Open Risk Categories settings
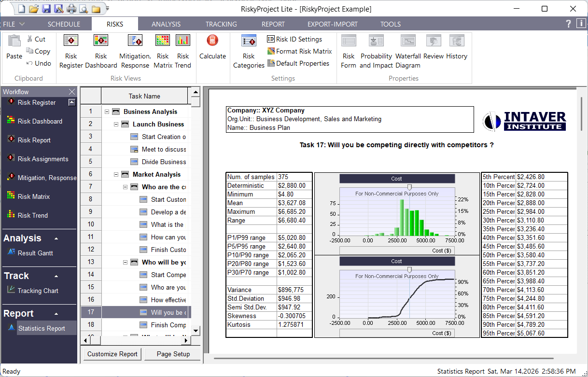The image size is (588, 377). 248,51
